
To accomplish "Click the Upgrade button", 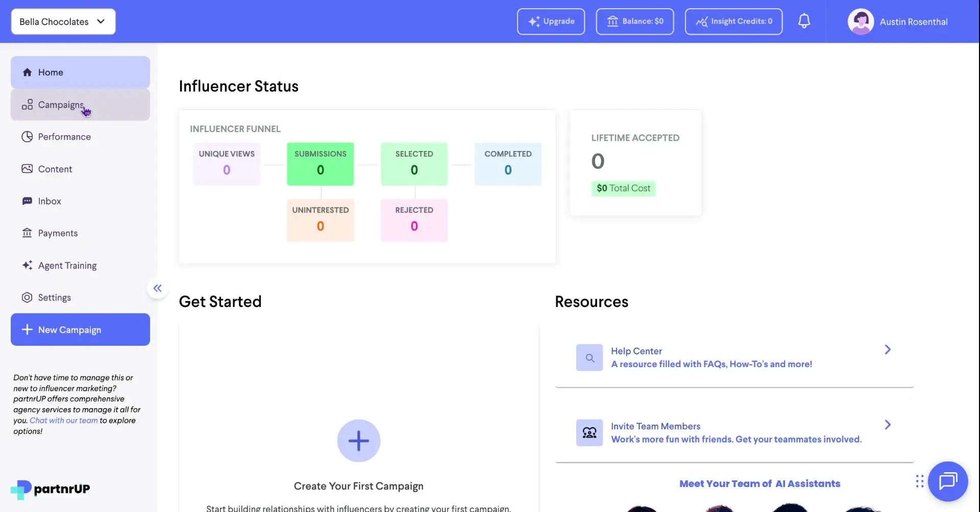I will pos(550,21).
